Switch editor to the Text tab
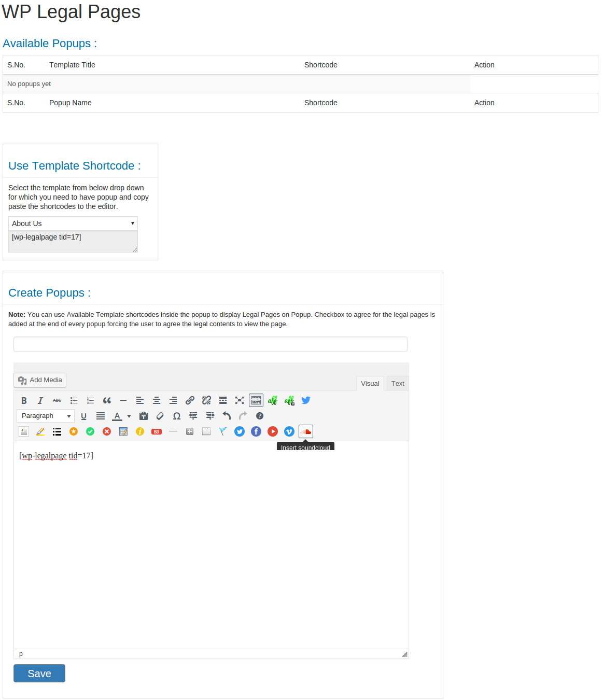The image size is (604, 700). (x=398, y=384)
